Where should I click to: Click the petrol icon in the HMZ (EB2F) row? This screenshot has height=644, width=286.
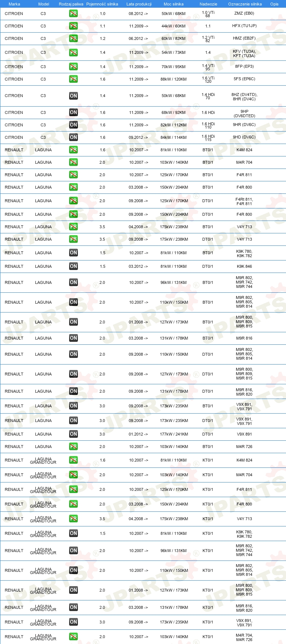click(x=73, y=38)
